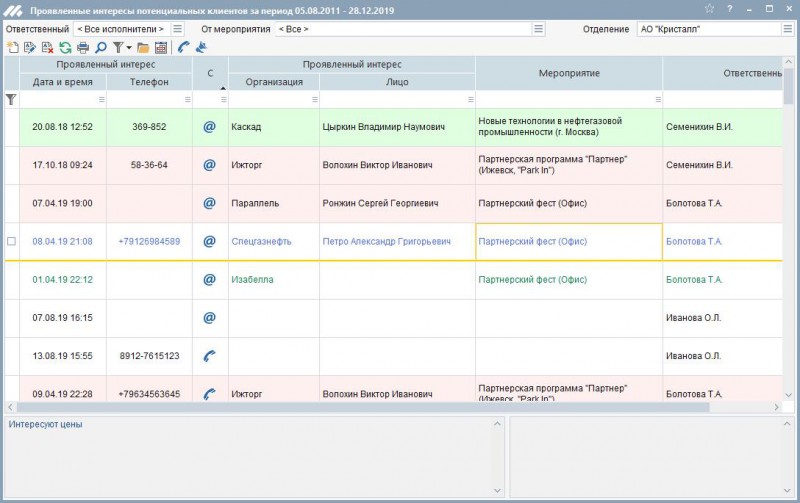Open the От мероприятия selection list

(541, 29)
